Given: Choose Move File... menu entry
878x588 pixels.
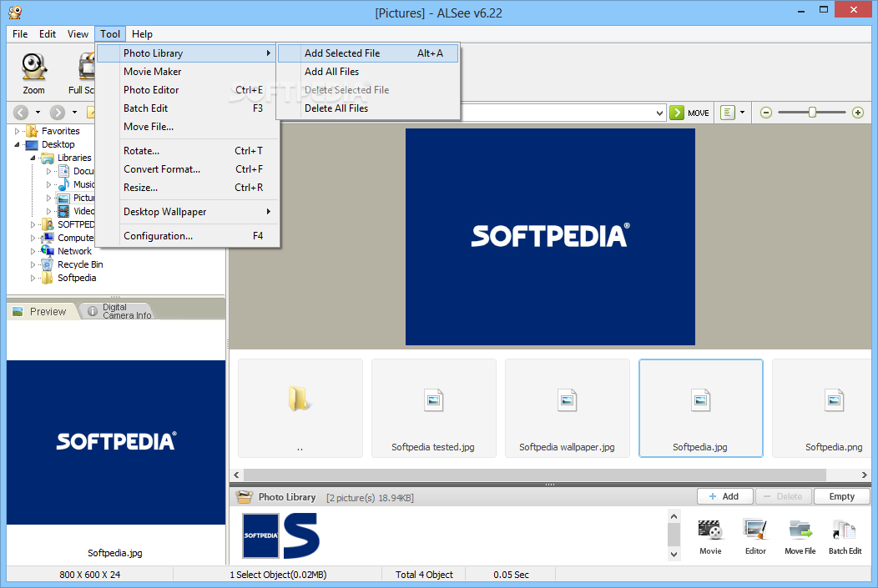Looking at the screenshot, I should (187, 127).
